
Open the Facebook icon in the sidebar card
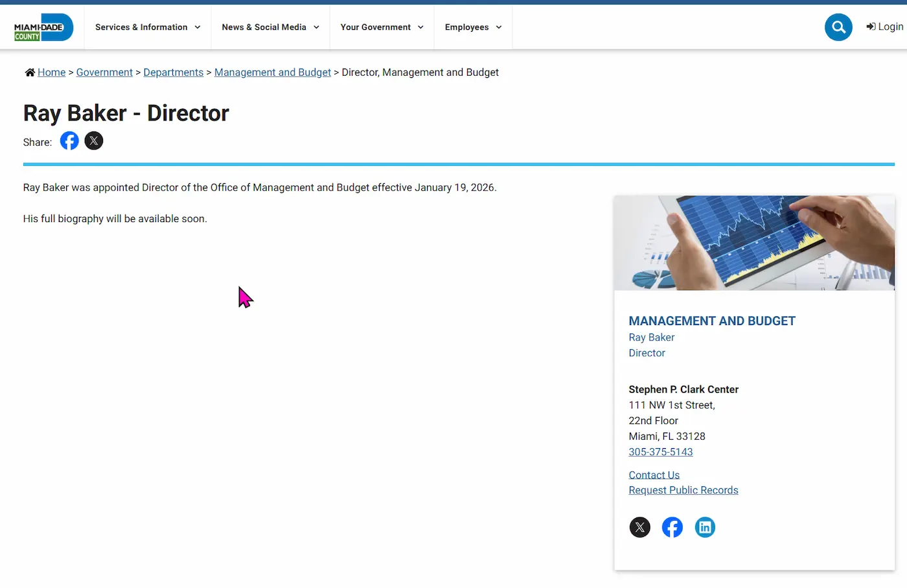pos(672,527)
